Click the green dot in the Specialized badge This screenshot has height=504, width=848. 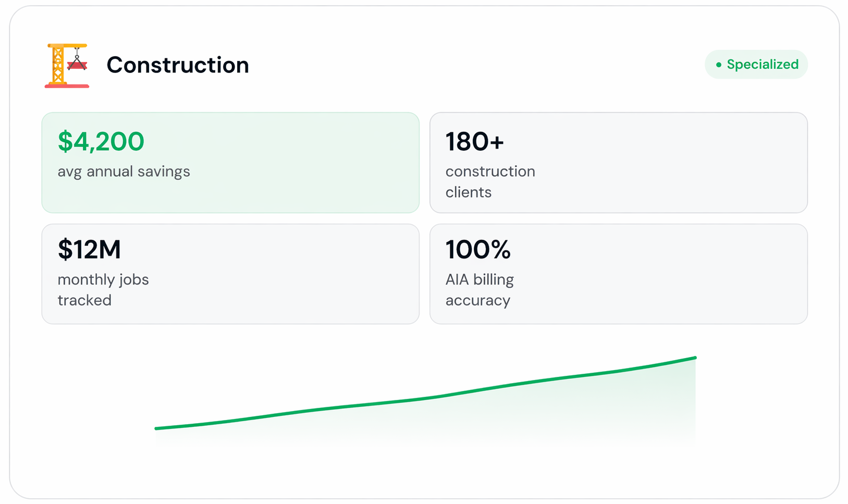pyautogui.click(x=719, y=65)
